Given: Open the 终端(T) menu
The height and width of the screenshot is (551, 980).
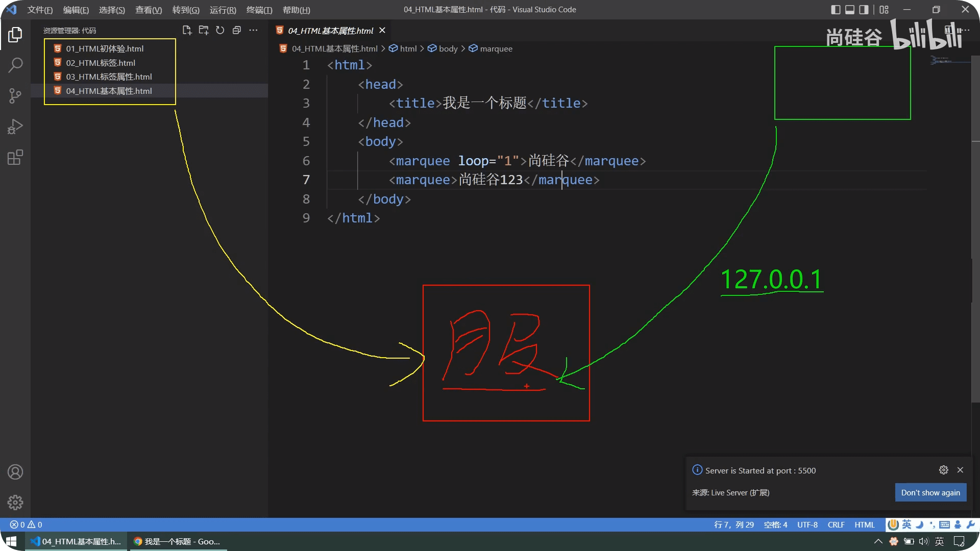Looking at the screenshot, I should coord(259,10).
